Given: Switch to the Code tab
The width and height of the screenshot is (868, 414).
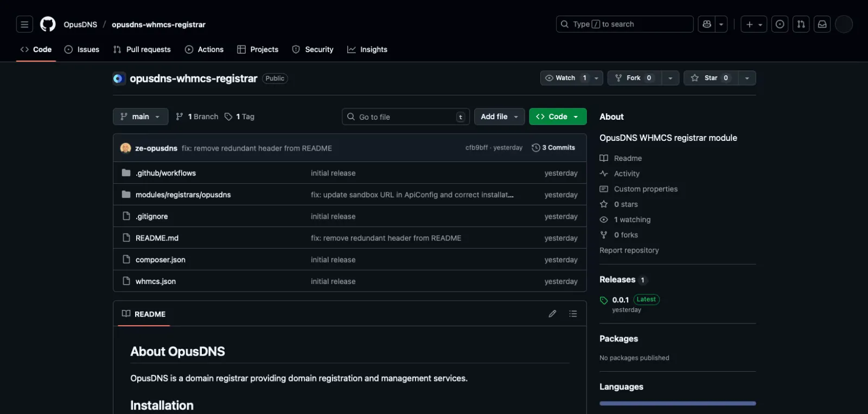Looking at the screenshot, I should click(x=36, y=49).
